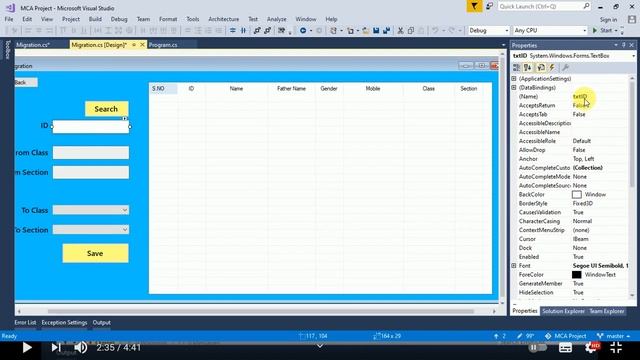Image resolution: width=640 pixels, height=360 pixels.
Task: Click the master branch in status bar
Action: click(613, 336)
